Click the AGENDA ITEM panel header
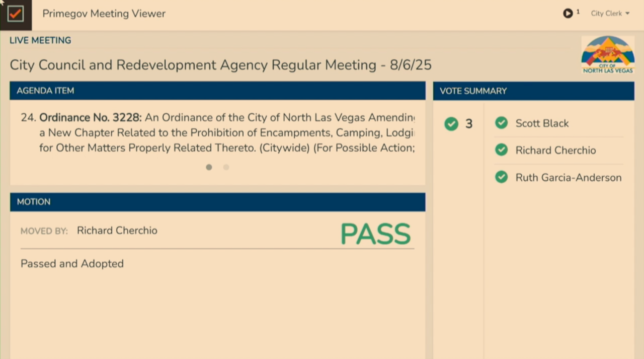The width and height of the screenshot is (644, 359). (x=45, y=91)
